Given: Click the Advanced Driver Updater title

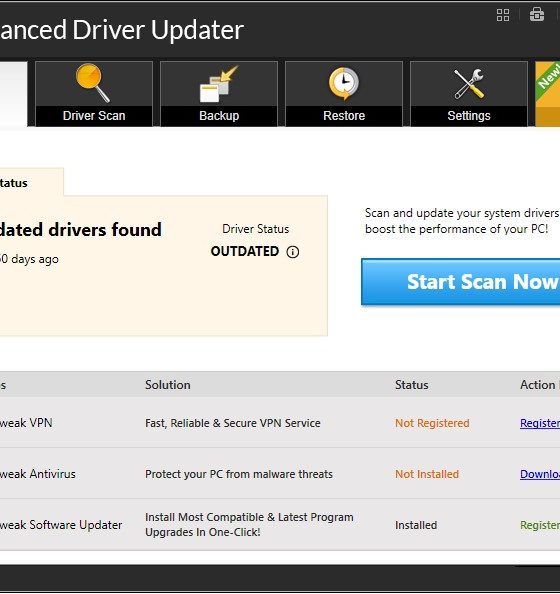Looking at the screenshot, I should pyautogui.click(x=122, y=30).
